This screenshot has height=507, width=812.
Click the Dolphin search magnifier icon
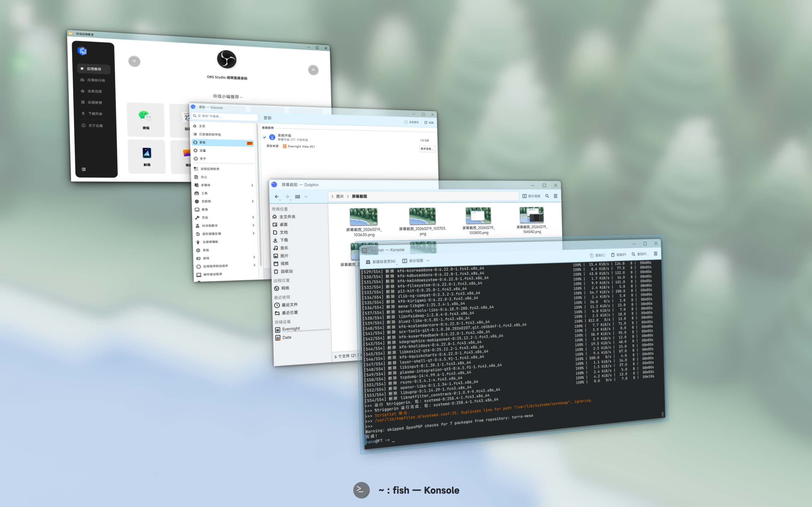tap(547, 196)
